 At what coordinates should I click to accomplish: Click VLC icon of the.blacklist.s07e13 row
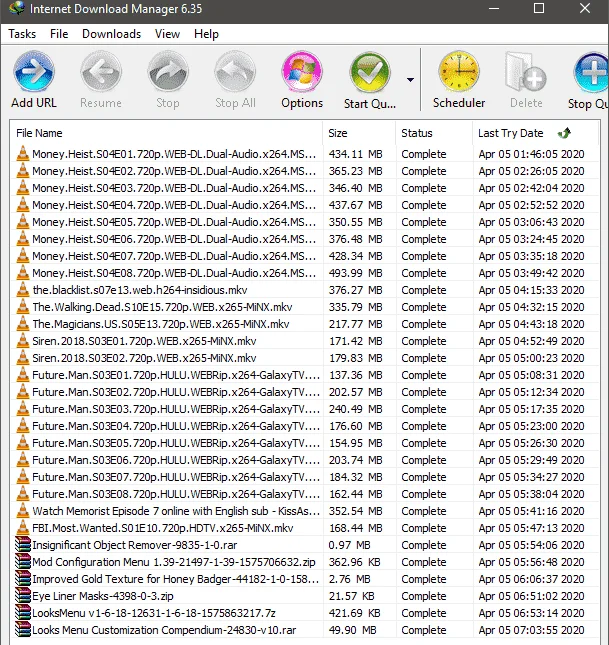pyautogui.click(x=23, y=290)
